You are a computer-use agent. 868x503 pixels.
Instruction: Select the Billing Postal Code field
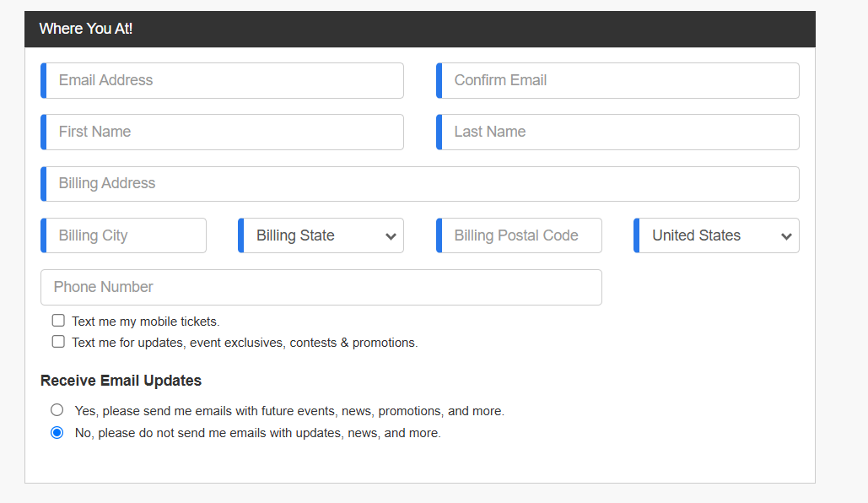pos(519,235)
